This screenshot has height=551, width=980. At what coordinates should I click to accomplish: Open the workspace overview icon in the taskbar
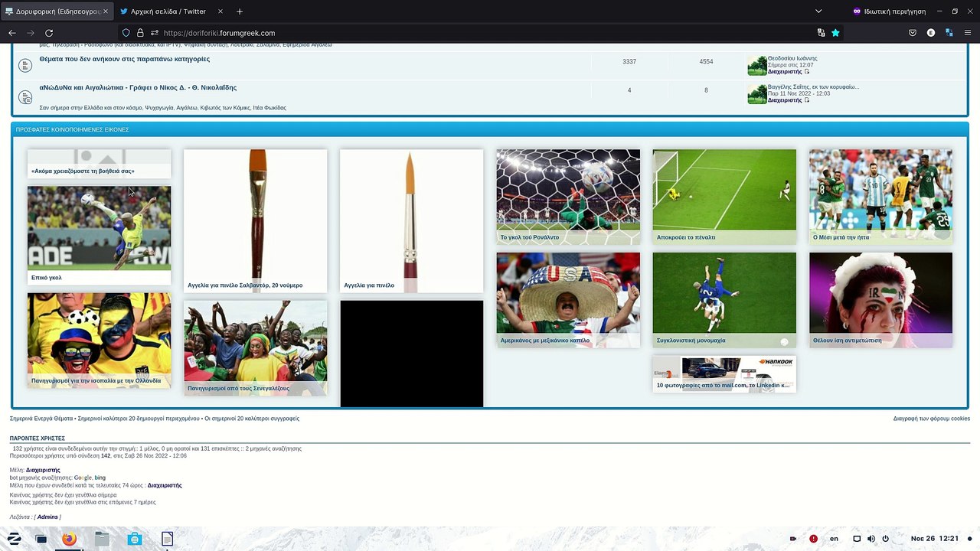tap(41, 539)
